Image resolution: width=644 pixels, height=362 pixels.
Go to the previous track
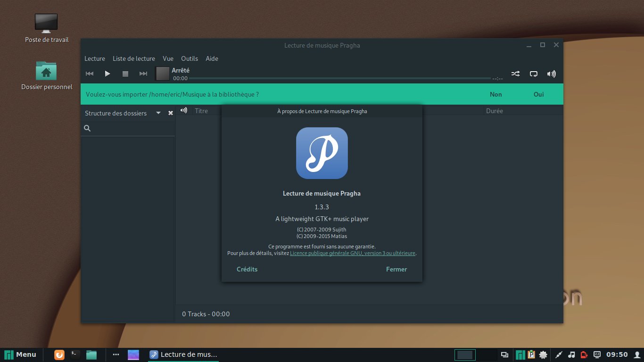click(x=90, y=74)
